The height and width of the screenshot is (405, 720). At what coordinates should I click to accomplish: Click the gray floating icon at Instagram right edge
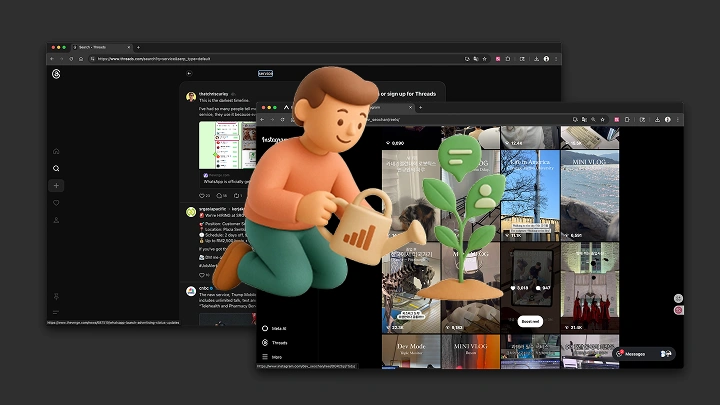pos(678,298)
